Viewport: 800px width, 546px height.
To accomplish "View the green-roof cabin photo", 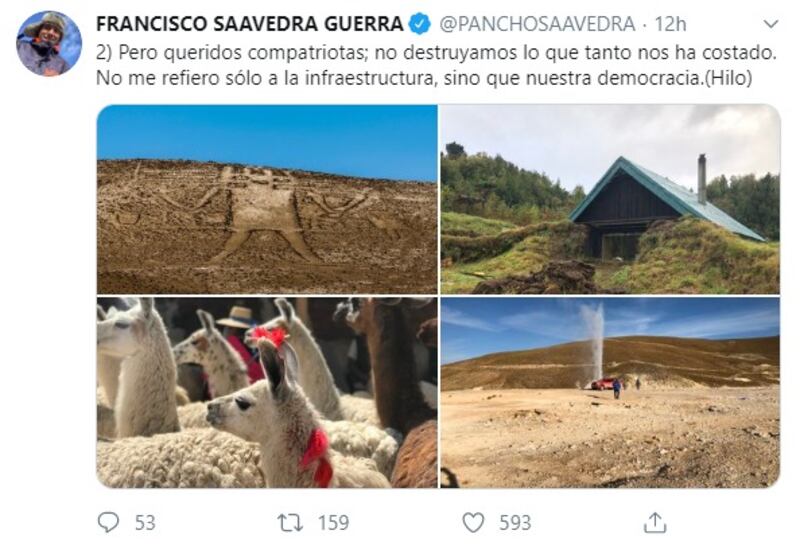I will pos(610,199).
